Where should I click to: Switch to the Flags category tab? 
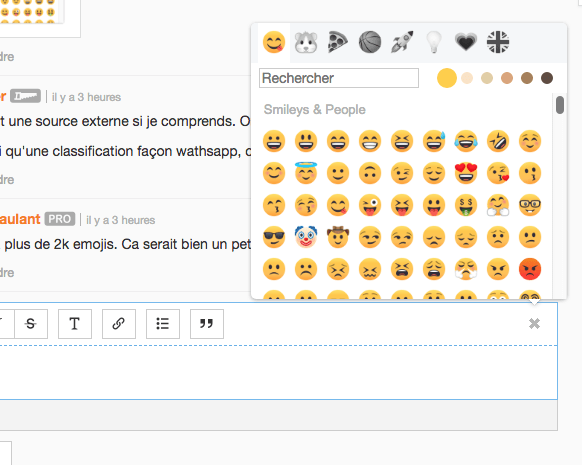[498, 42]
